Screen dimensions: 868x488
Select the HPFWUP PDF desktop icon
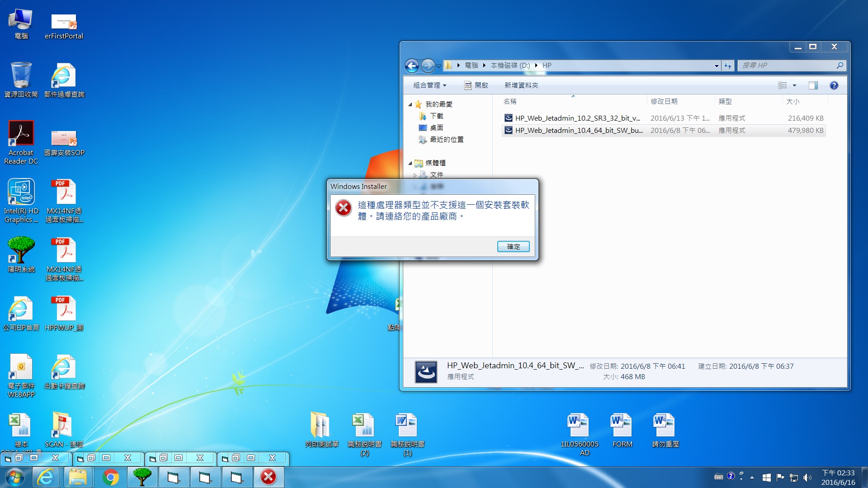click(64, 313)
